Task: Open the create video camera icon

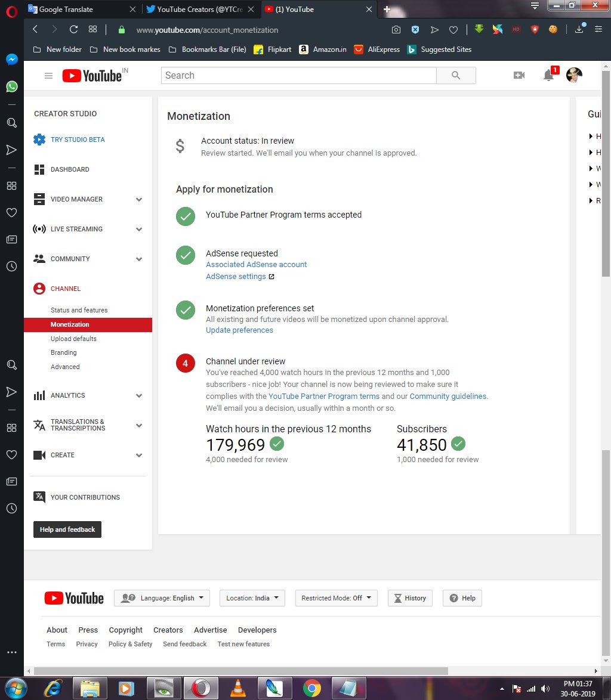Action: tap(519, 75)
